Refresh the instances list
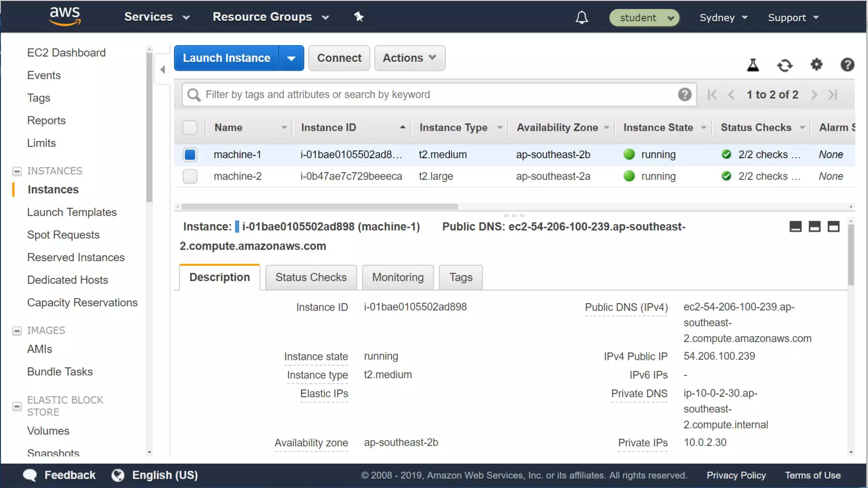This screenshot has height=488, width=868. (x=785, y=65)
